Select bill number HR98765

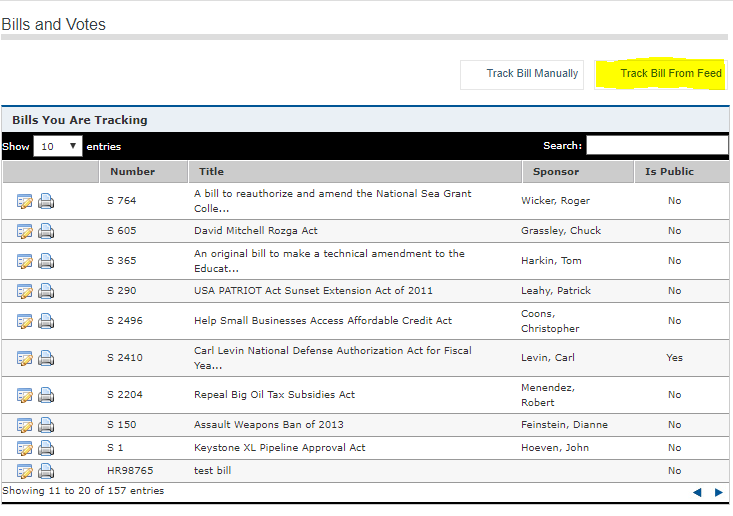pos(130,471)
